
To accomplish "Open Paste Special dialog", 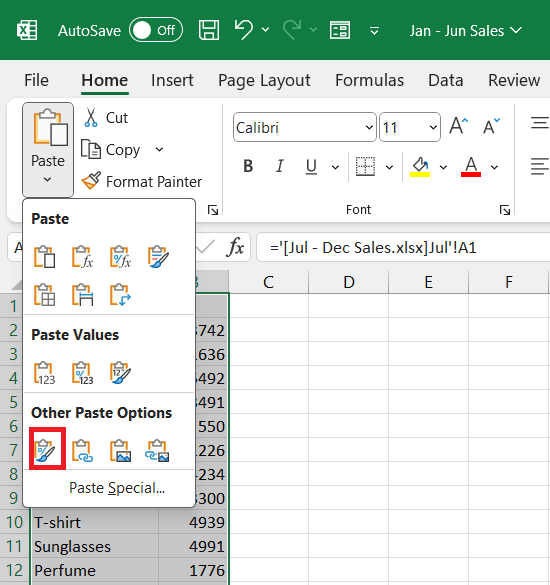I will [x=117, y=488].
